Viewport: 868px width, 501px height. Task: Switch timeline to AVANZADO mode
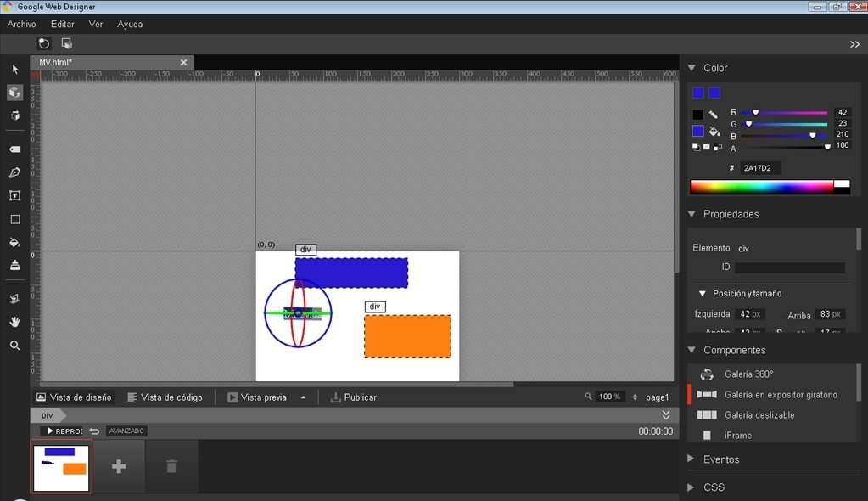(x=126, y=431)
